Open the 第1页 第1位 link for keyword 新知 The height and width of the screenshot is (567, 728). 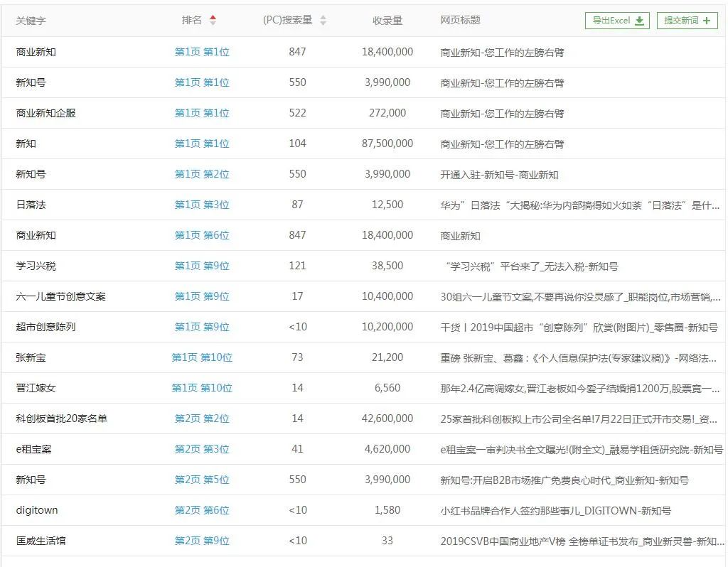coord(202,144)
